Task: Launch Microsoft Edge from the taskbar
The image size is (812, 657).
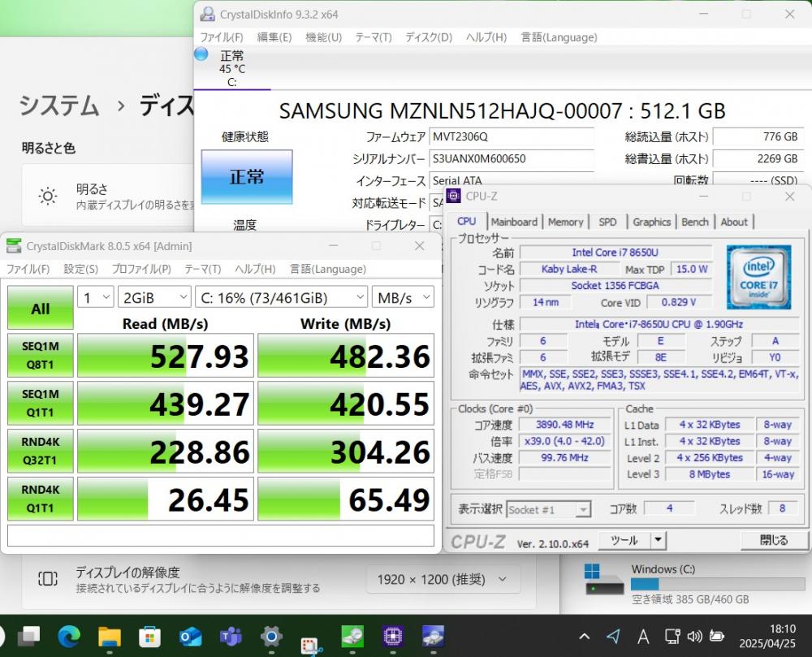Action: [69, 636]
